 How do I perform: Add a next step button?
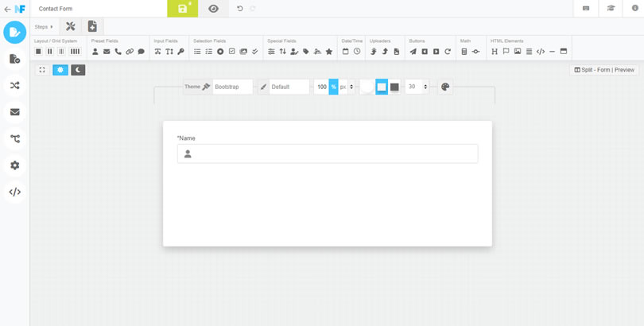coord(436,52)
